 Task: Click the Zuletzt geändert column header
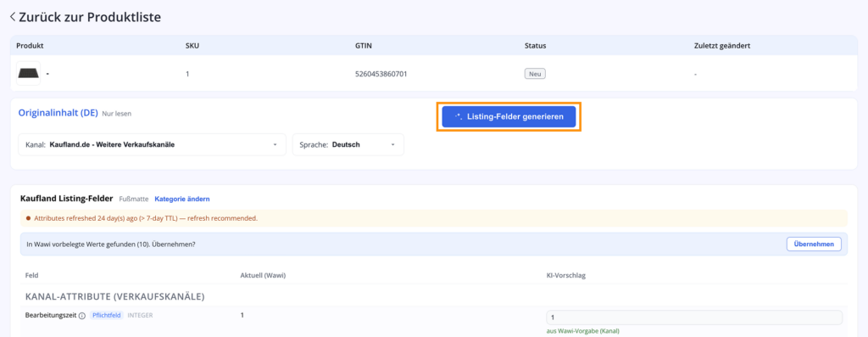(722, 46)
